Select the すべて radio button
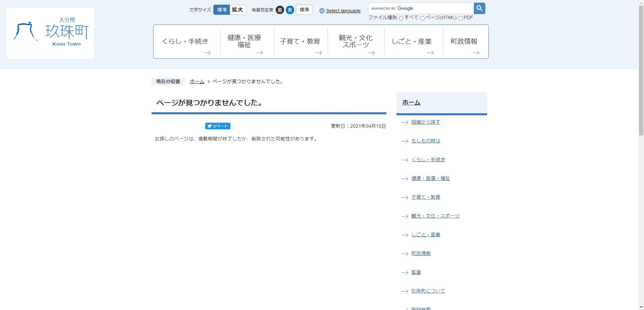Viewport: 644px width, 310px height. coord(401,18)
